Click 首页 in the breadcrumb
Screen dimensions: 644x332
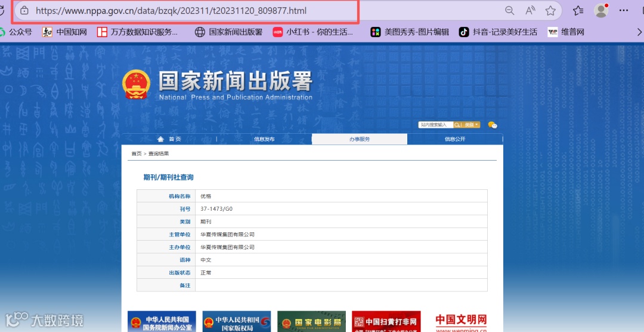click(137, 153)
